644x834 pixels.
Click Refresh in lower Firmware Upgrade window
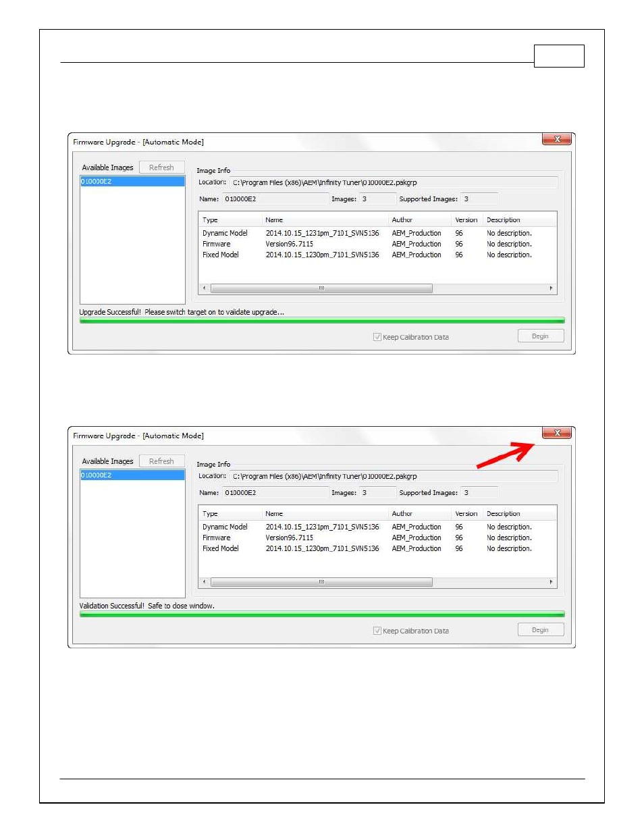click(x=162, y=461)
